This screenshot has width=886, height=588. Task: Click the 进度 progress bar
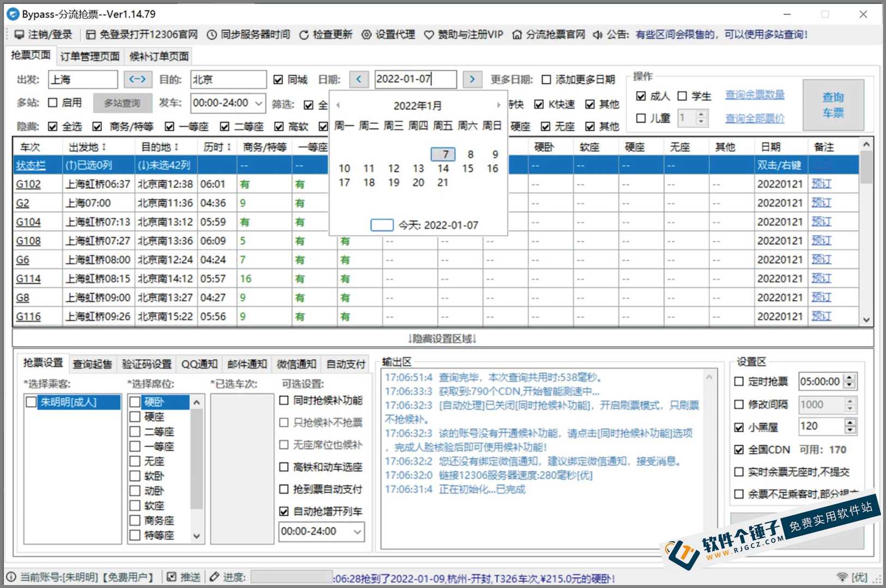point(291,577)
